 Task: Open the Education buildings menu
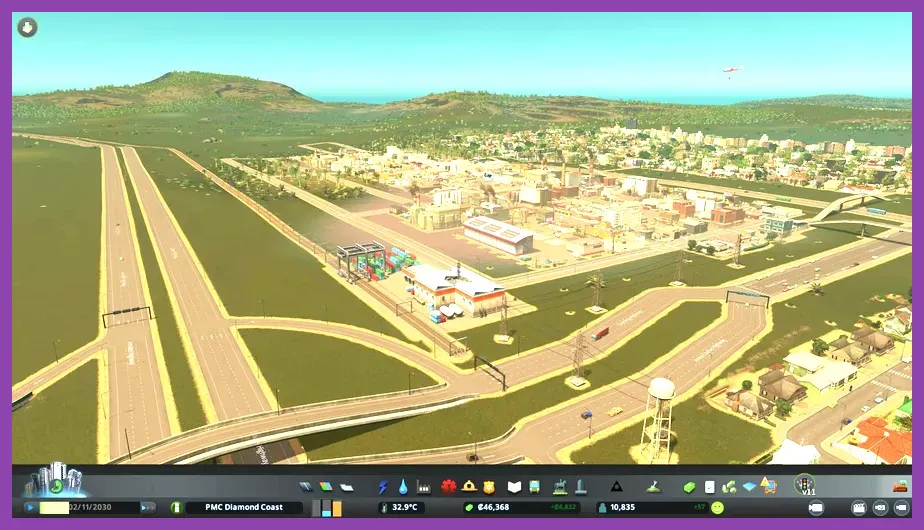(514, 487)
